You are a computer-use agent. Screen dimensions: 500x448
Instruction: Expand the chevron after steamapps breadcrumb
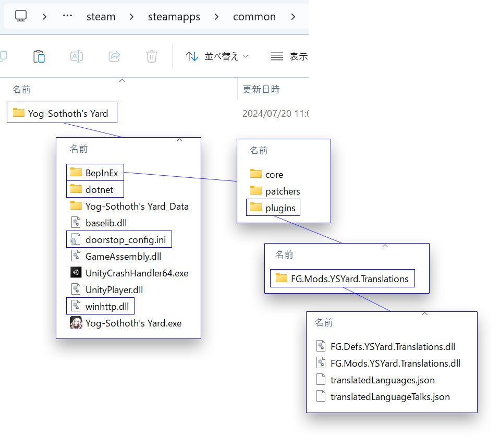click(216, 17)
